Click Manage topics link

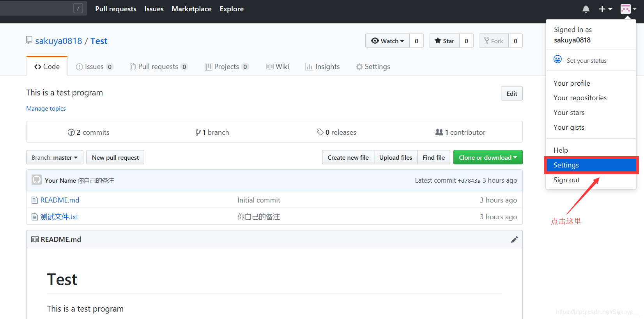[x=46, y=109]
